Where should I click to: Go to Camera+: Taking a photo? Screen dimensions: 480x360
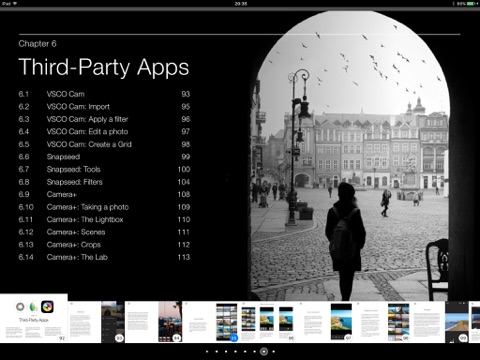tap(104, 207)
